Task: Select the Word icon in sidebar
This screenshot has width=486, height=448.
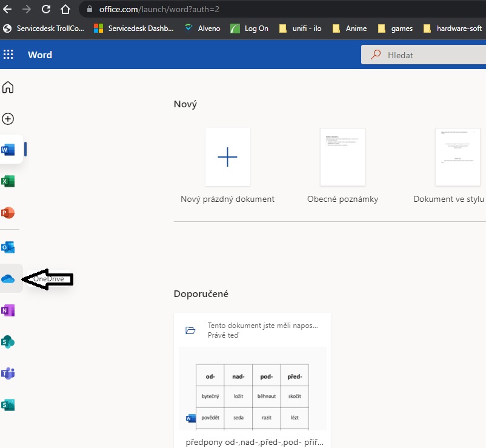Action: click(x=8, y=150)
